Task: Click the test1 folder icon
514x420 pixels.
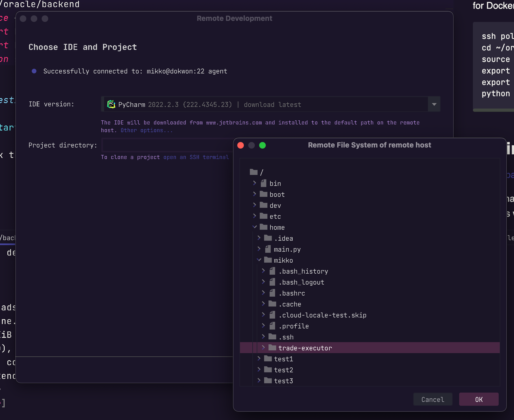Action: click(x=268, y=359)
